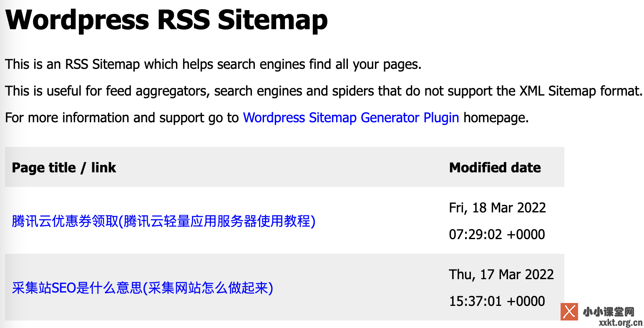Click the word homepage after the plugin link
644x328 pixels.
(496, 118)
